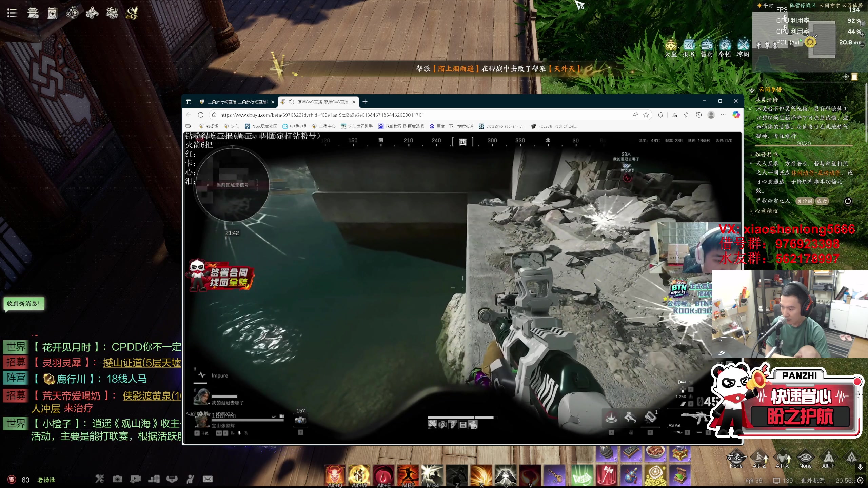Use the C key hands-triangle skill
Image resolution: width=868 pixels, height=488 pixels.
506,474
